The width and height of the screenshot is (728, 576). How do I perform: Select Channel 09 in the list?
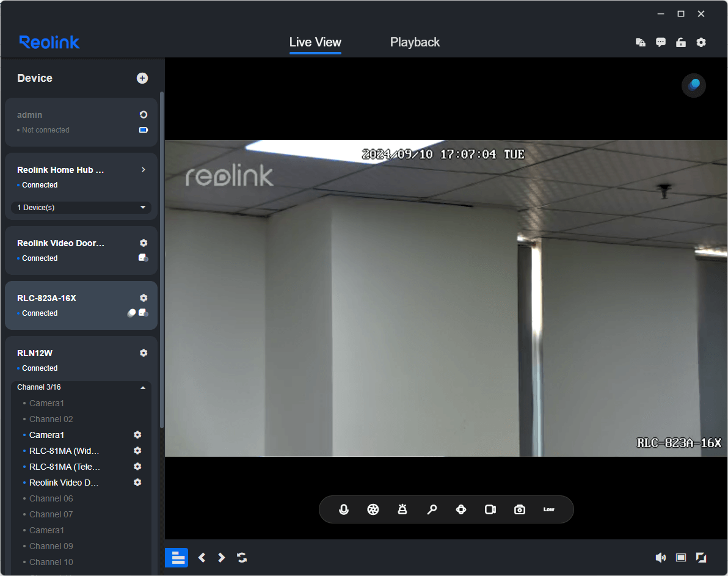(51, 546)
